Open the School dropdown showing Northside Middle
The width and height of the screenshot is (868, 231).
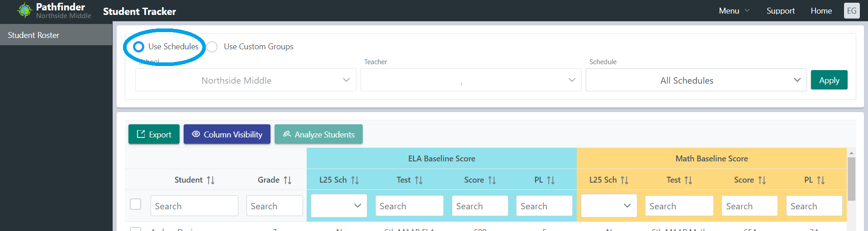[x=246, y=80]
